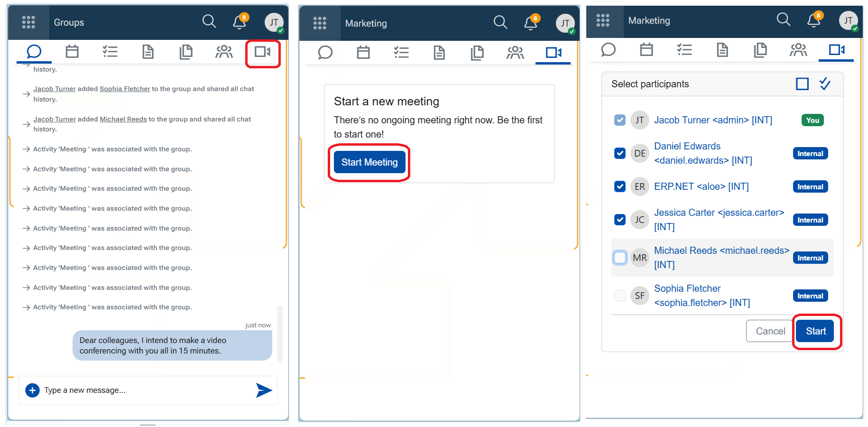Viewport: 868px width, 427px height.
Task: Click the send message arrow icon
Action: click(264, 390)
